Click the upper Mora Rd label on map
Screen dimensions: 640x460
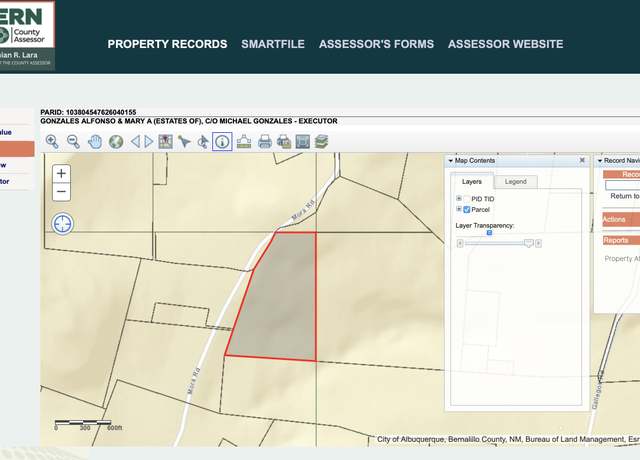[304, 210]
